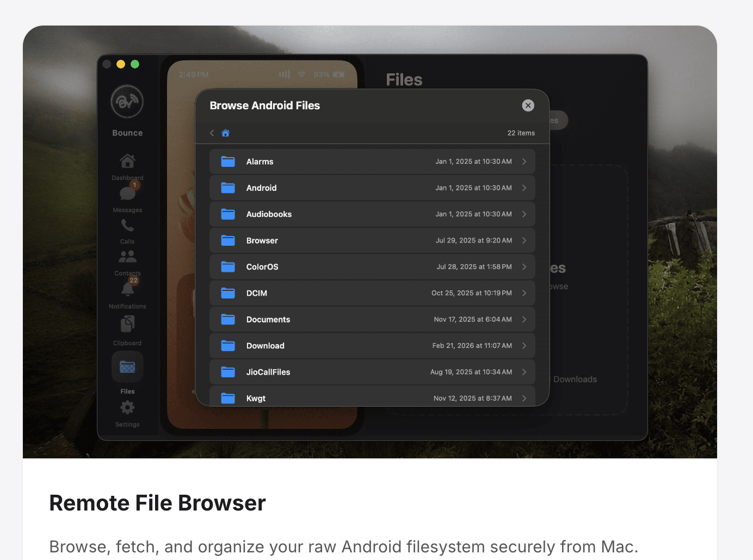This screenshot has height=560, width=753.
Task: Click the Files heading behind the dialog
Action: click(x=404, y=80)
